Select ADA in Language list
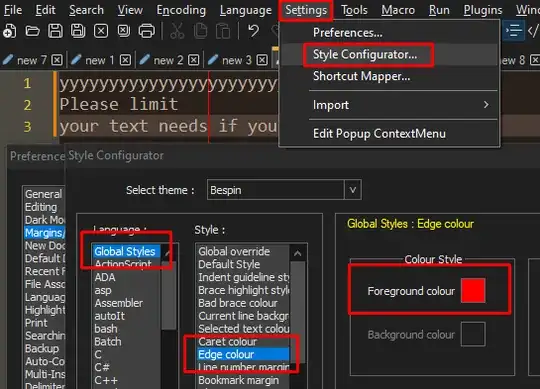This screenshot has height=389, width=540. (126, 277)
